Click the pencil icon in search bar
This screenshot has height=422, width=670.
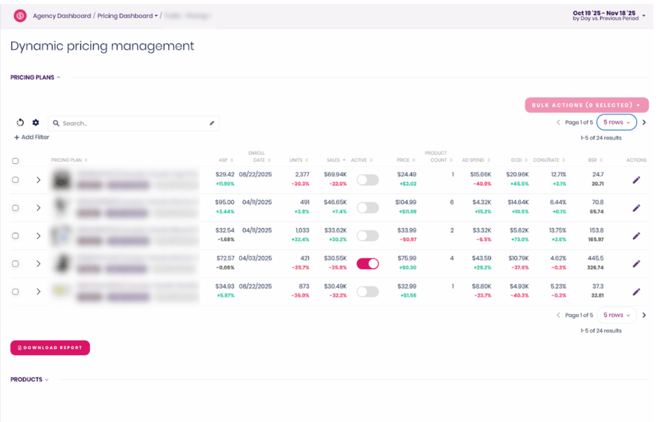point(212,123)
